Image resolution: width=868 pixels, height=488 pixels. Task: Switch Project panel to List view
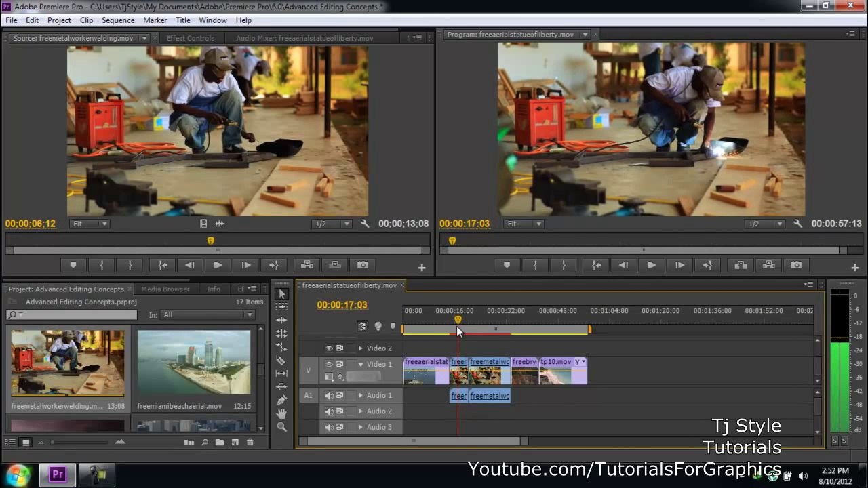[11, 443]
